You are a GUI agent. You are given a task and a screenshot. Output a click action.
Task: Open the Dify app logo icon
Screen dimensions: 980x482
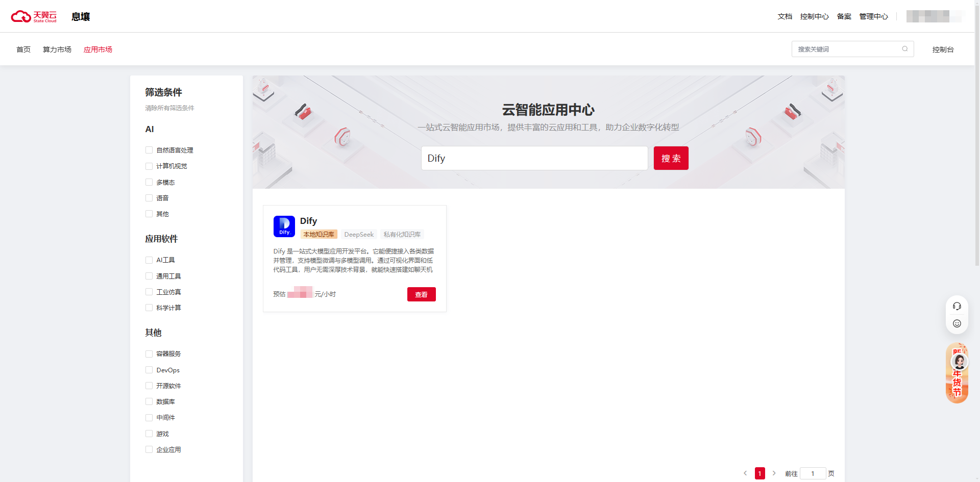(x=284, y=226)
